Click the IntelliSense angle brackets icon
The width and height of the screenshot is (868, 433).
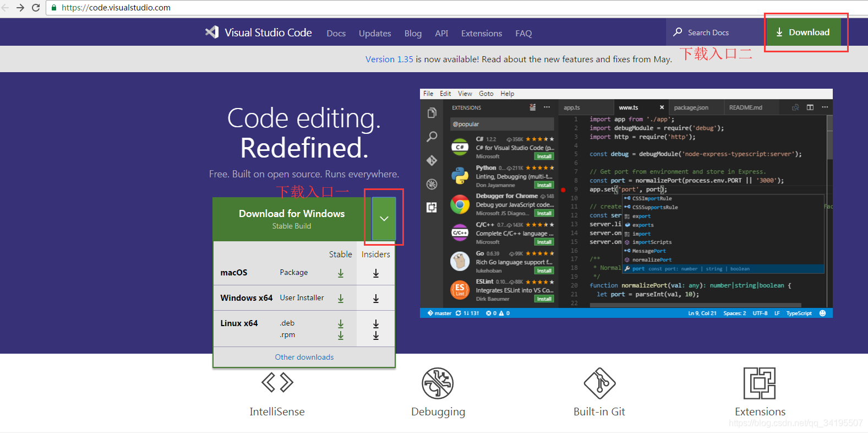coord(277,382)
